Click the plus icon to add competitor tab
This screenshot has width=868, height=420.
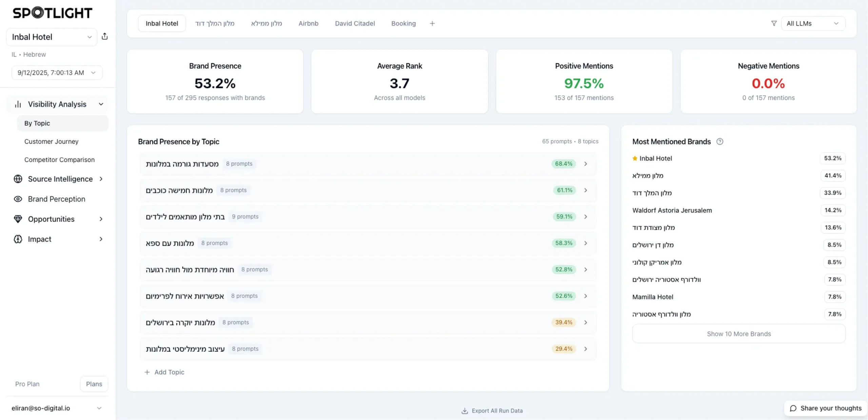[x=432, y=23]
